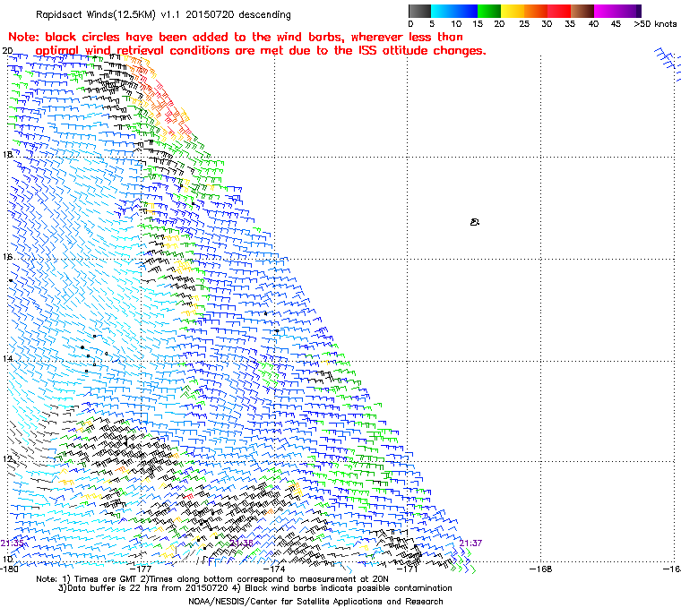681x616 pixels.
Task: Click the legend label ">50 knots"
Action: coord(655,24)
